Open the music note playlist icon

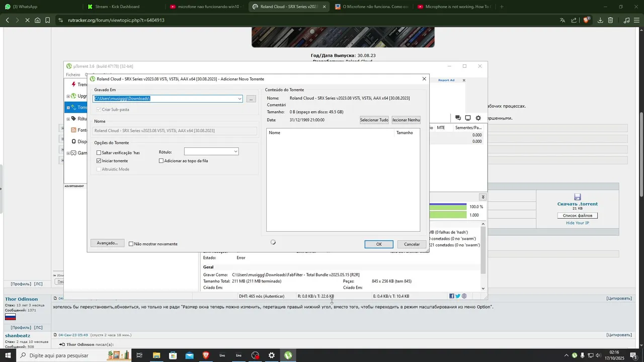tap(626, 20)
